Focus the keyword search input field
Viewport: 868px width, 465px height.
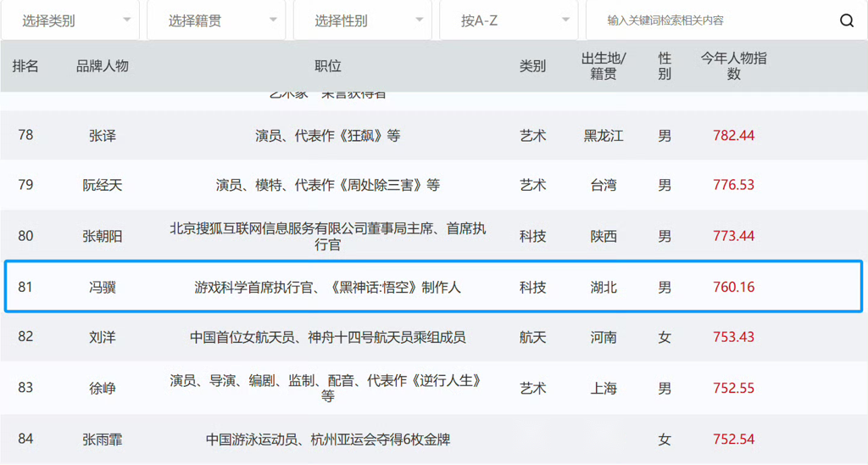coord(712,20)
